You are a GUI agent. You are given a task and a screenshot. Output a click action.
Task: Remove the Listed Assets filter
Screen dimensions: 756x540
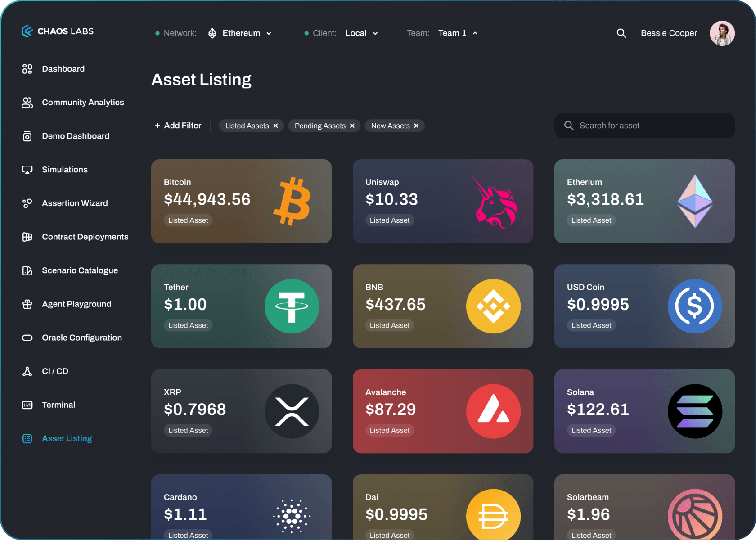(276, 126)
